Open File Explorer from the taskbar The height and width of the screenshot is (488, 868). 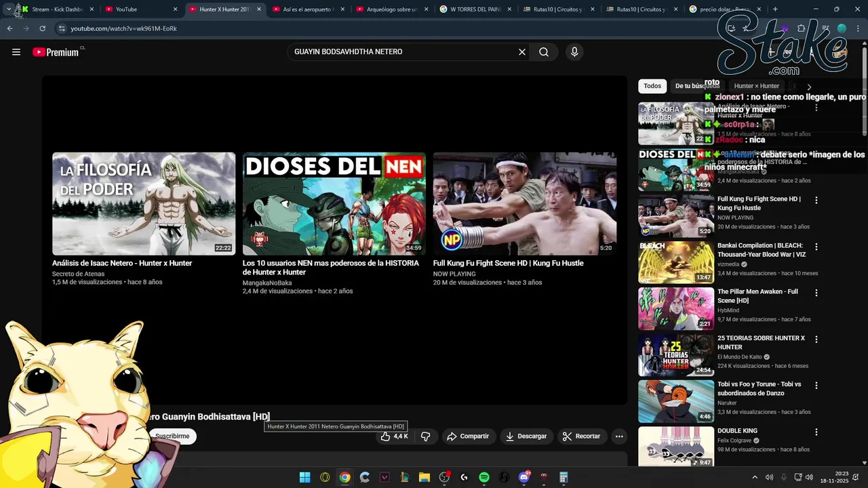(x=425, y=477)
